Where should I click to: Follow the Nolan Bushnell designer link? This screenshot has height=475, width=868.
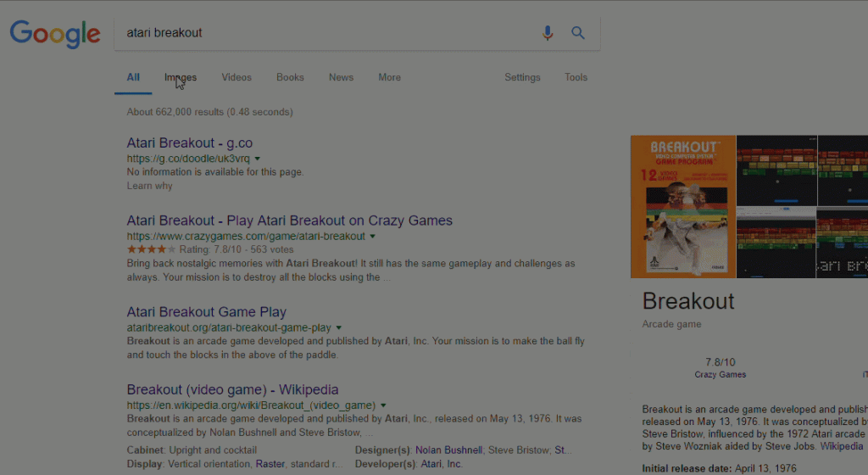(448, 450)
